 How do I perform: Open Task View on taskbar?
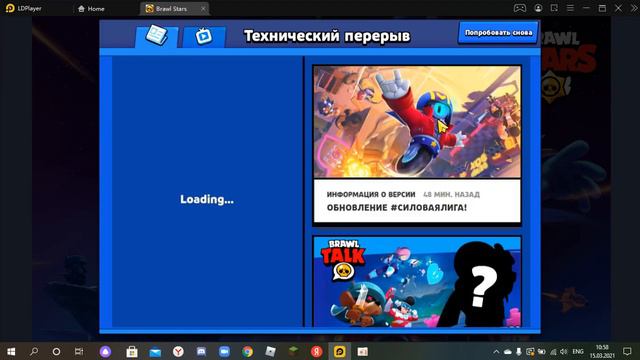click(x=79, y=351)
